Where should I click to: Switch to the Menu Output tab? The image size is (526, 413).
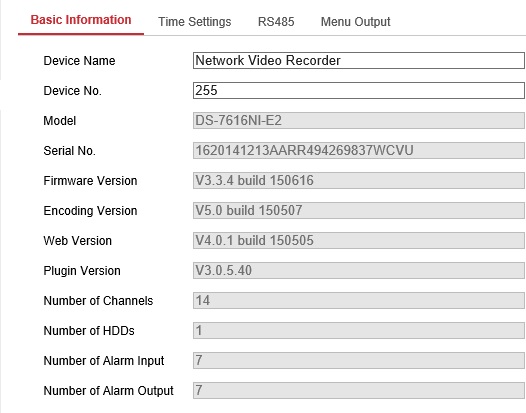pos(356,22)
